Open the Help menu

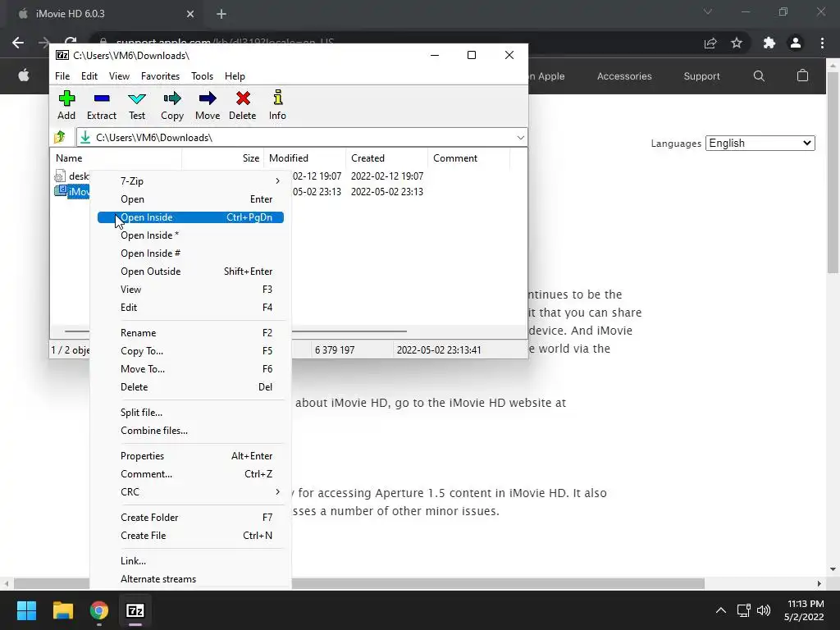pos(235,76)
